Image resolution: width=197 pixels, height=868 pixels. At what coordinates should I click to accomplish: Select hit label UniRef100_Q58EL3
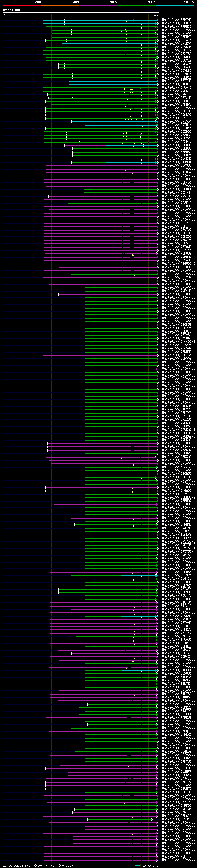[177, 203]
